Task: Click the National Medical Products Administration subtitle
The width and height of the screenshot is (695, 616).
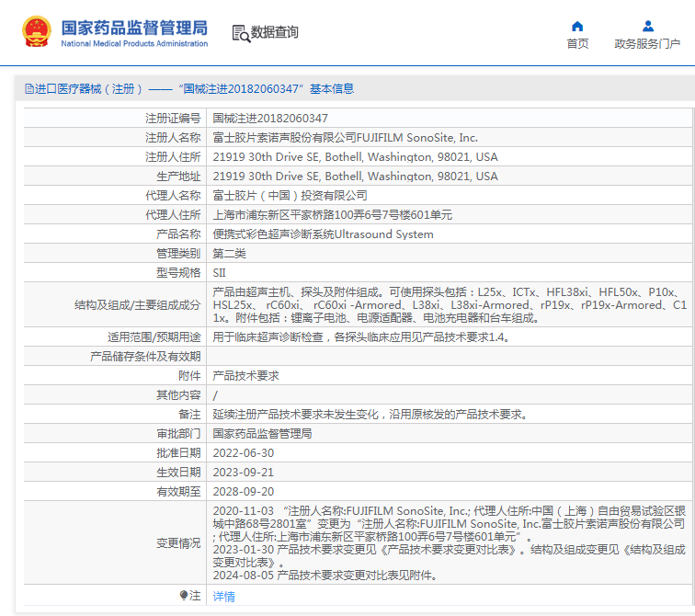Action: (134, 43)
